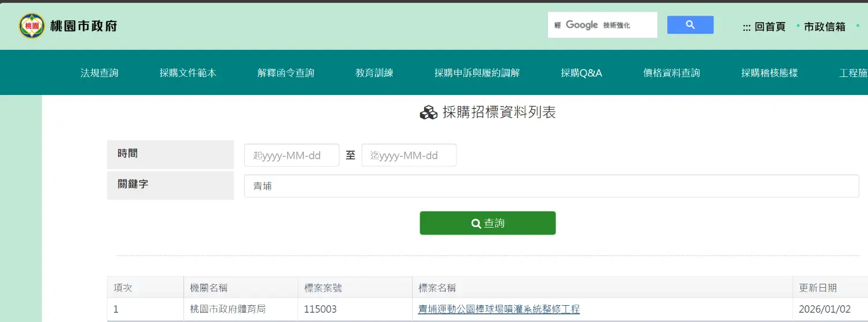Viewport: 868px width, 322px height.
Task: Click 採購稽核態樣 in the top menu
Action: (770, 73)
